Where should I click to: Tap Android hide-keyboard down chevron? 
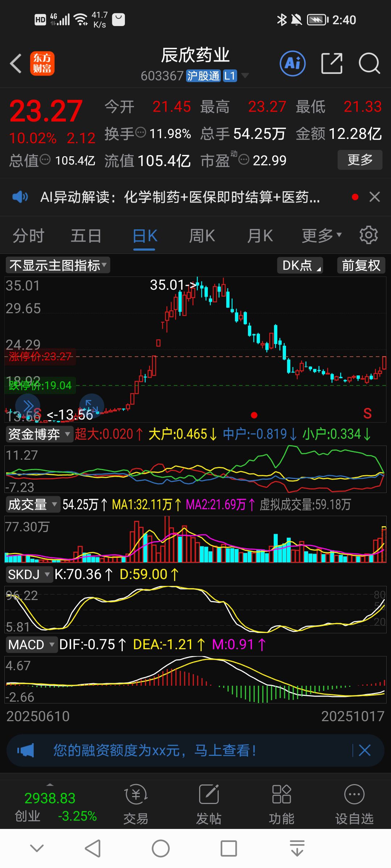37,848
